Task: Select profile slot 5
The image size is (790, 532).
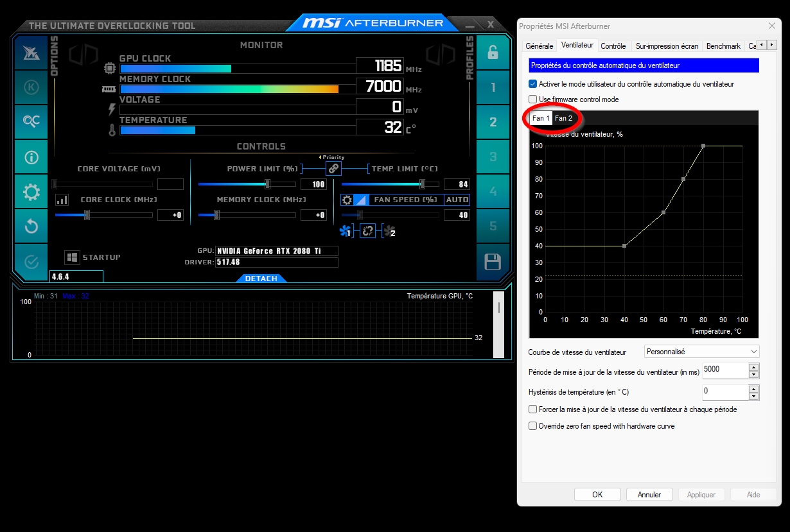Action: click(x=493, y=226)
